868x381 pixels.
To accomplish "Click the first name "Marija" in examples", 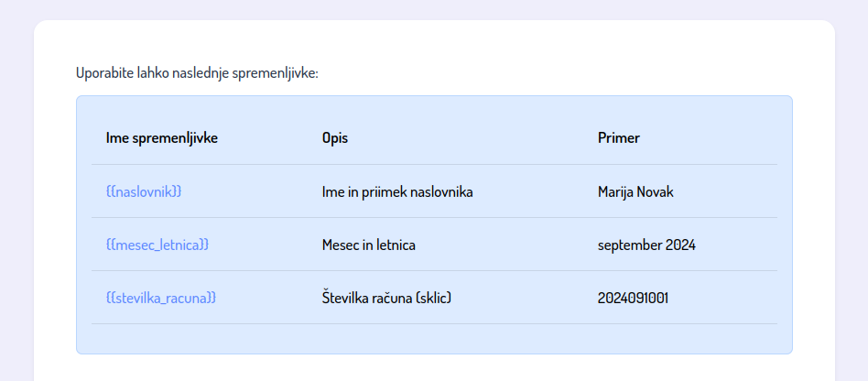I will [x=617, y=191].
